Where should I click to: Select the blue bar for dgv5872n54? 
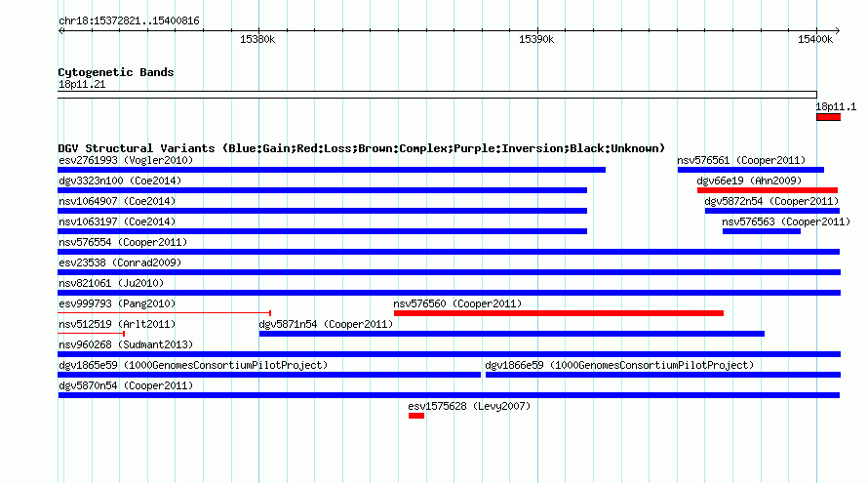(772, 211)
